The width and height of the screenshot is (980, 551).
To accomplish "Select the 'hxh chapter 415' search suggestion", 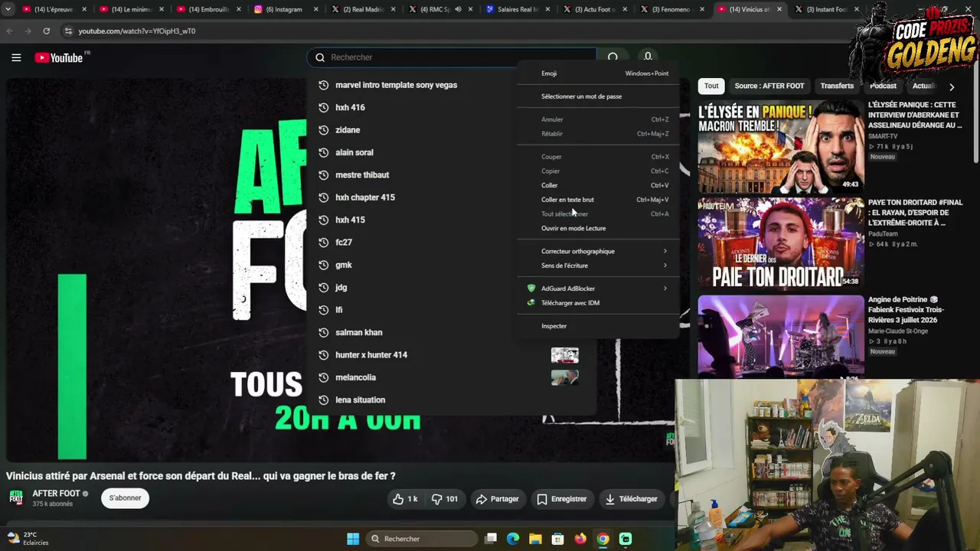I will pos(452,197).
